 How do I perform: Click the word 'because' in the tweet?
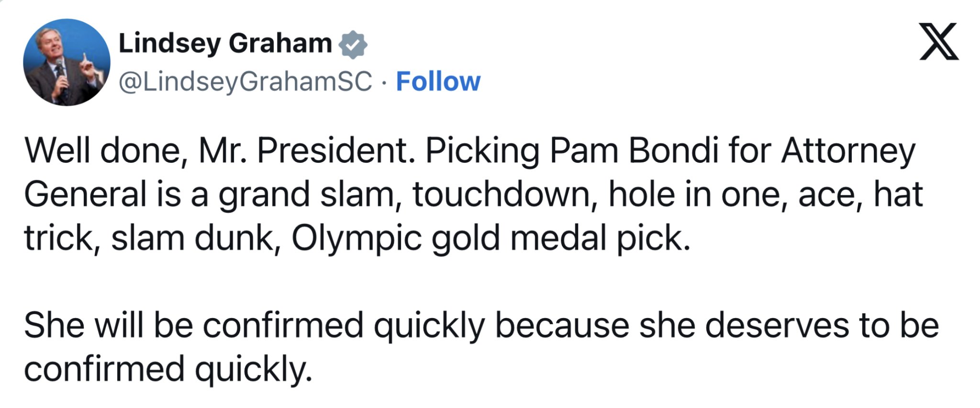[562, 326]
